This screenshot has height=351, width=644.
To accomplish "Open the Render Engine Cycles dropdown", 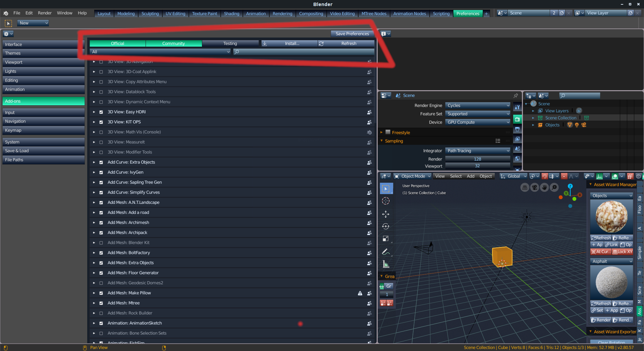I will coord(478,106).
